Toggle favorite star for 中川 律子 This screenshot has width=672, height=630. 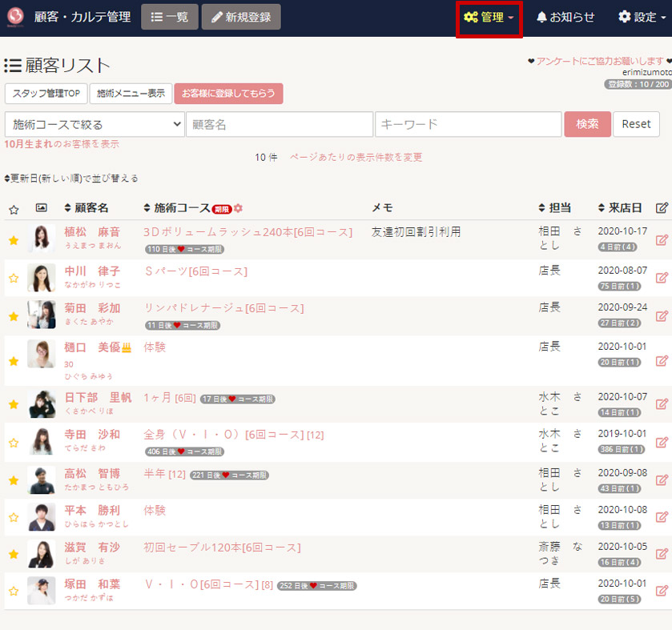(x=14, y=278)
